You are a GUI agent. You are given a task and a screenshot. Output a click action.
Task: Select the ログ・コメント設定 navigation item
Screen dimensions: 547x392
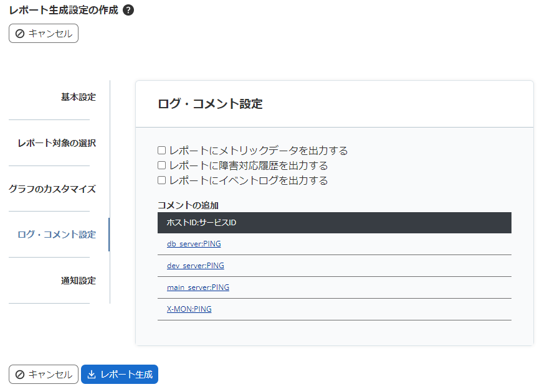tap(58, 235)
